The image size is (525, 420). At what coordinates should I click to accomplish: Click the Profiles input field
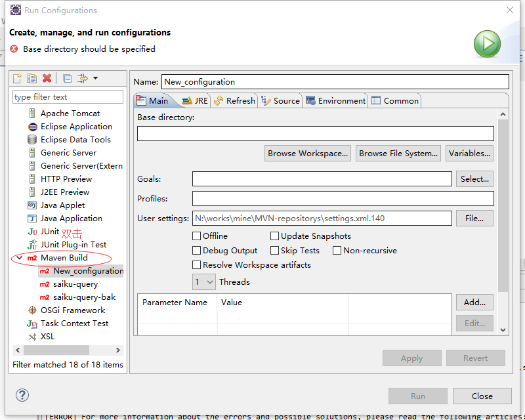pos(343,199)
